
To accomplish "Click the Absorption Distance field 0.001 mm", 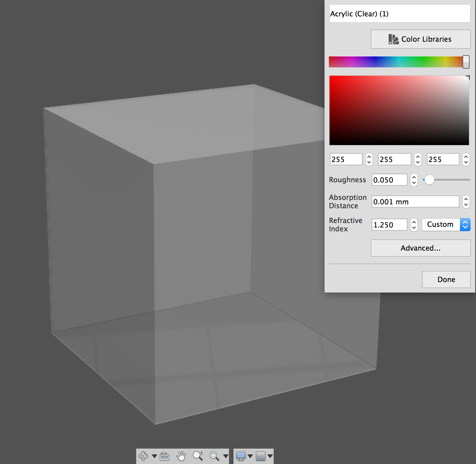I will [x=415, y=202].
